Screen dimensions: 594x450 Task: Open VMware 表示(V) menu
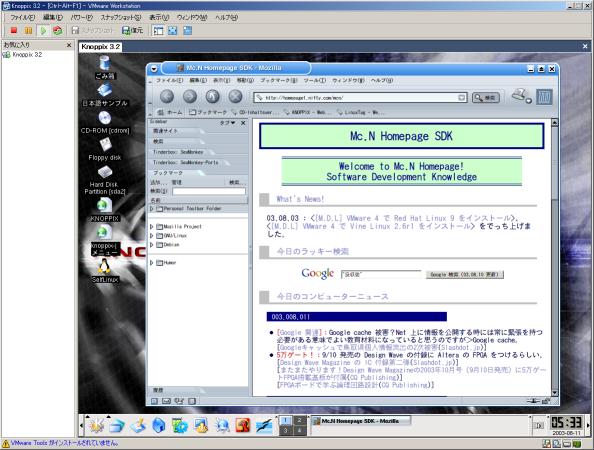pos(159,17)
